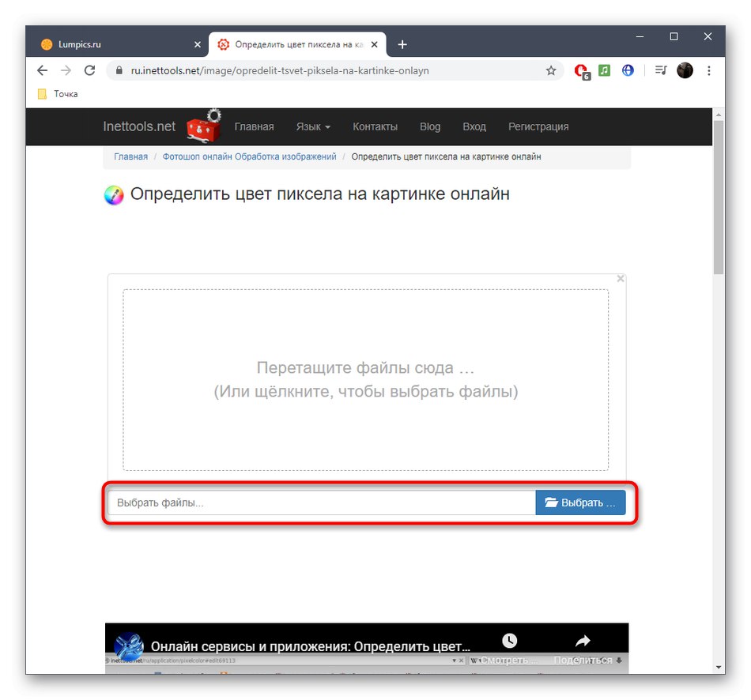This screenshot has width=751, height=700.
Task: Open the Контакты menu item
Action: [375, 127]
